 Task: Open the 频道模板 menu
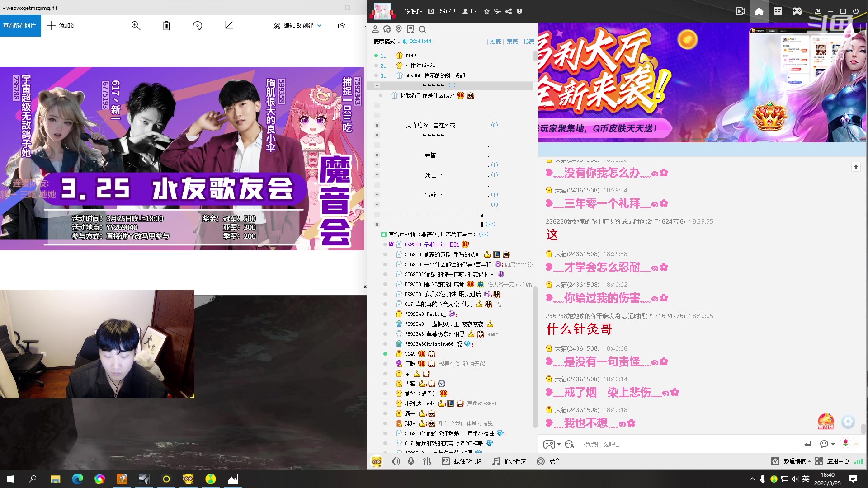(x=791, y=461)
